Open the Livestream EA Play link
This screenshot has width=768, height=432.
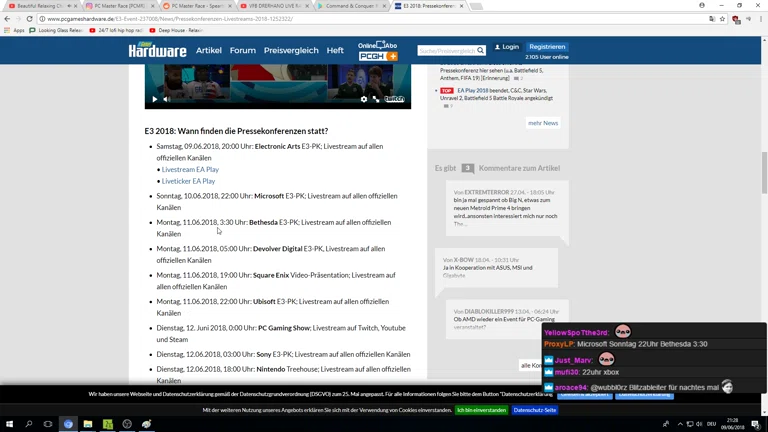190,169
